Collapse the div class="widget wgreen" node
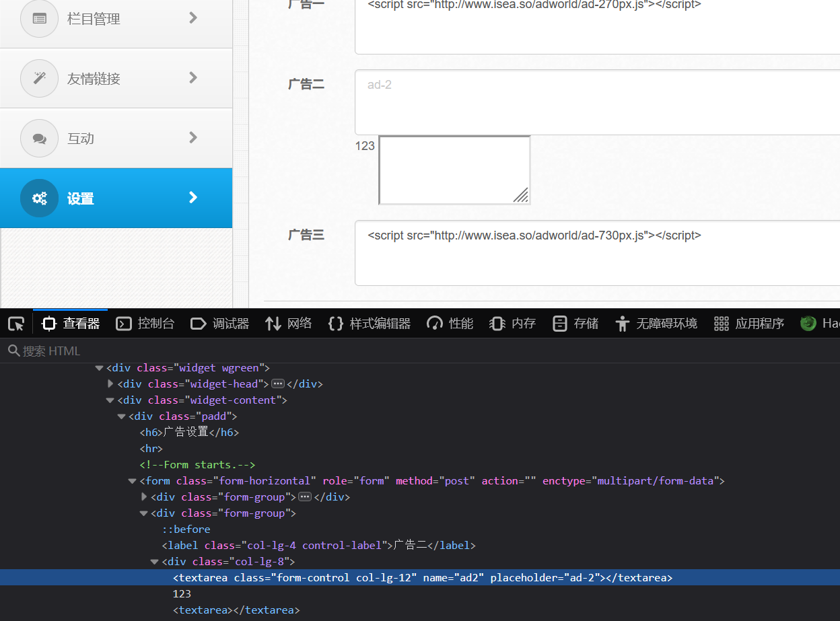The image size is (840, 621). (x=100, y=368)
